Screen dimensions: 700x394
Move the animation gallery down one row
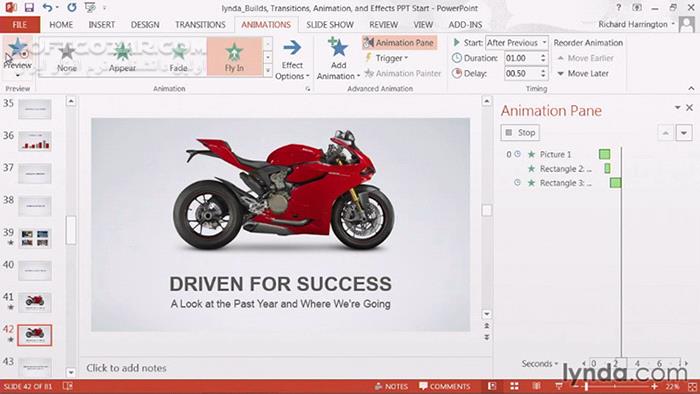[268, 58]
